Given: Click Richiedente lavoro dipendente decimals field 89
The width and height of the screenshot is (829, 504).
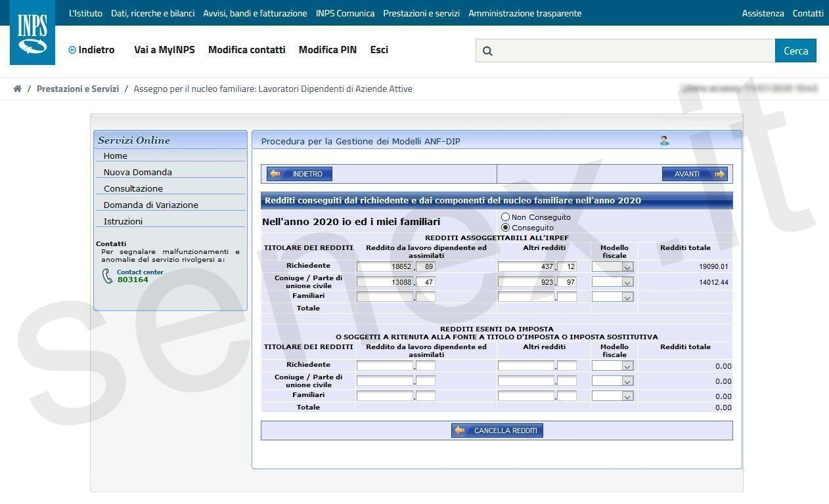Looking at the screenshot, I should coord(426,266).
